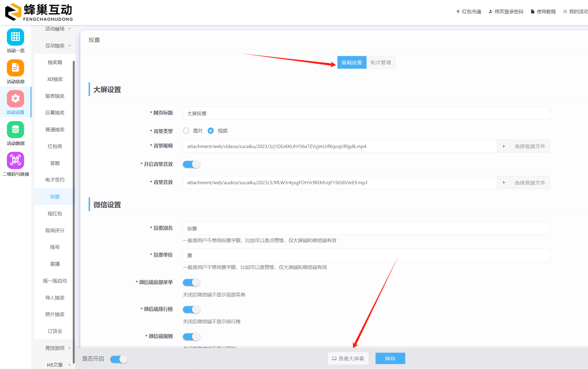The height and width of the screenshot is (369, 588).
Task: Open 普通抽奖 in the side menu
Action: click(x=55, y=130)
